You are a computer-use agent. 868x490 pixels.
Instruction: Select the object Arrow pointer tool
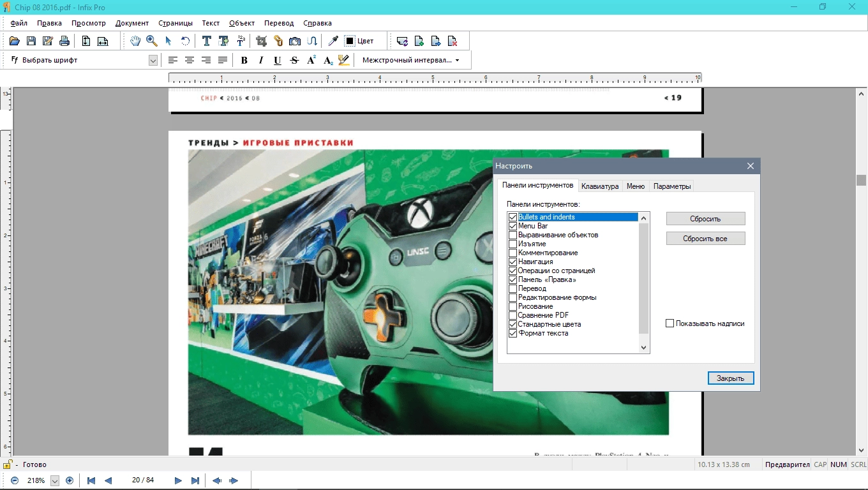(x=168, y=41)
